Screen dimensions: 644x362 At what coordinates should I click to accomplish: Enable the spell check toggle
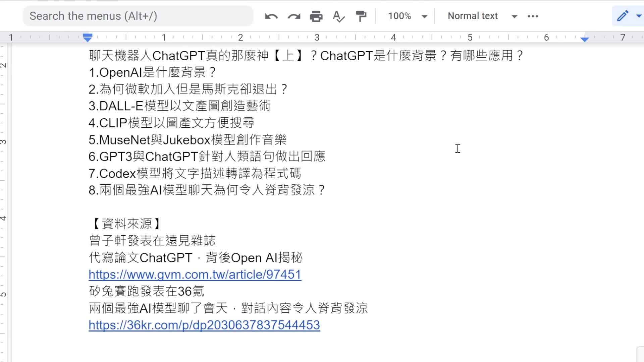click(x=338, y=16)
